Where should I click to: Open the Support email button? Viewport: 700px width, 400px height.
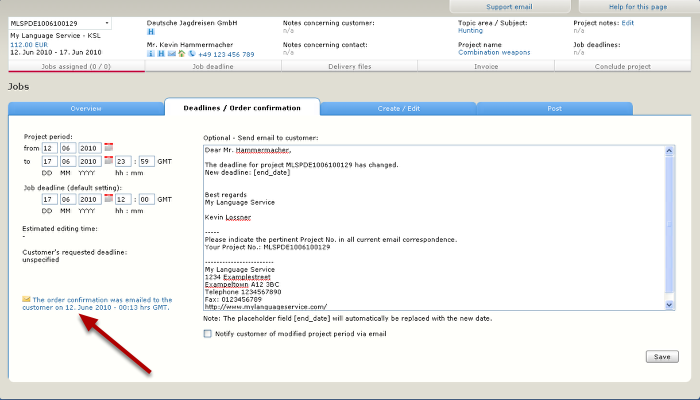click(x=509, y=7)
